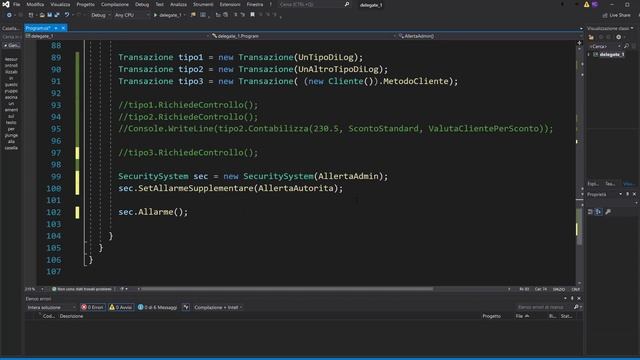Toggle the 0 di 6 Messaggi filter
This screenshot has width=640, height=360.
coord(158,307)
